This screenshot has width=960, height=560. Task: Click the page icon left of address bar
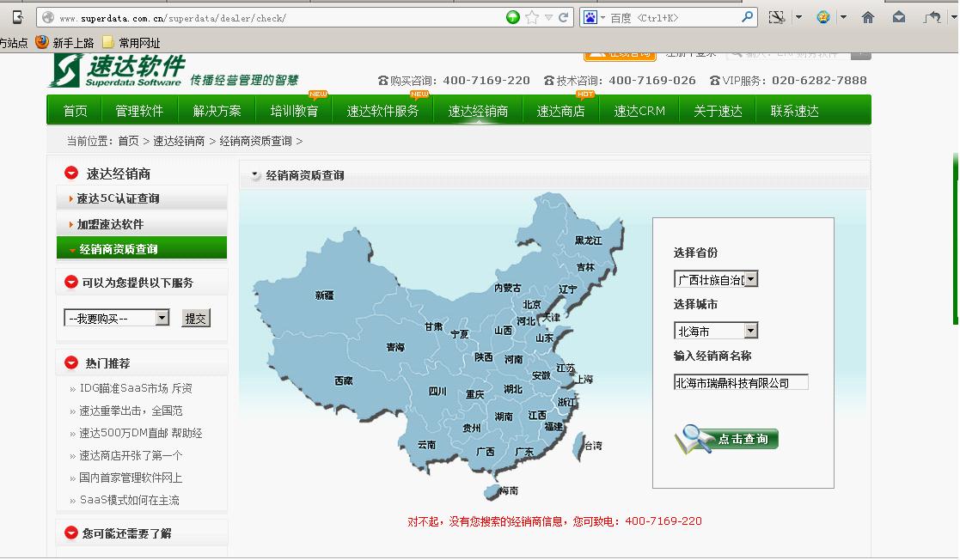click(x=18, y=17)
